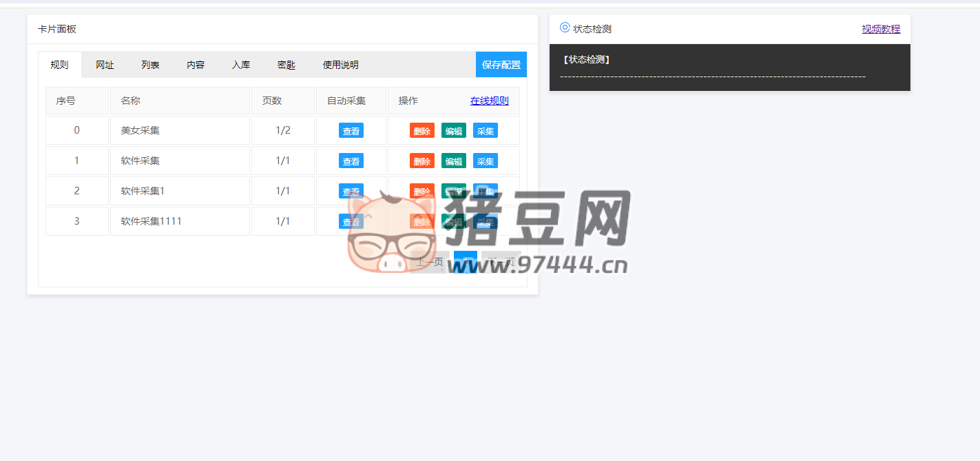Open the 列表 tab
980x461 pixels.
tap(150, 65)
